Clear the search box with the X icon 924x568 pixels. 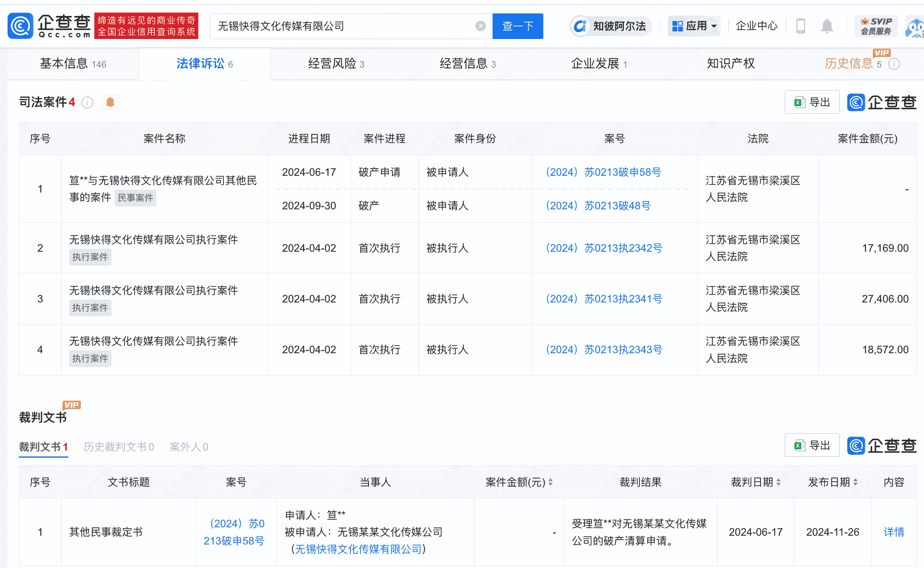[x=480, y=26]
